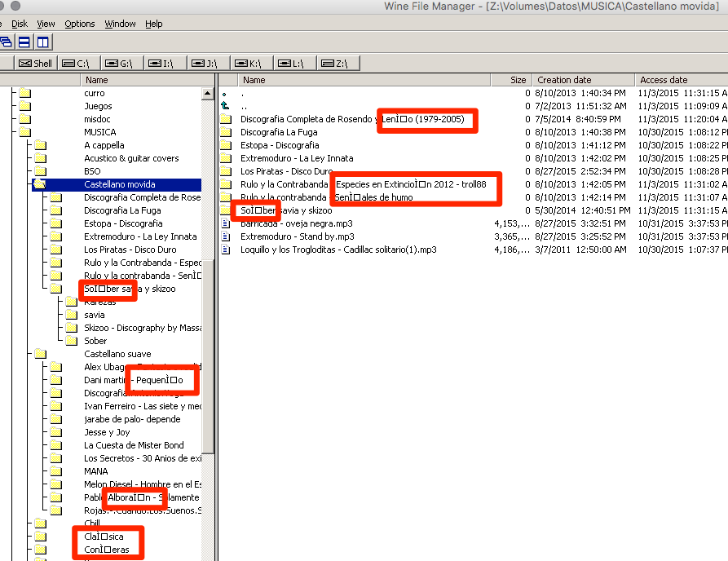Image resolution: width=728 pixels, height=561 pixels.
Task: Click the folder icon for MANA
Action: click(56, 471)
